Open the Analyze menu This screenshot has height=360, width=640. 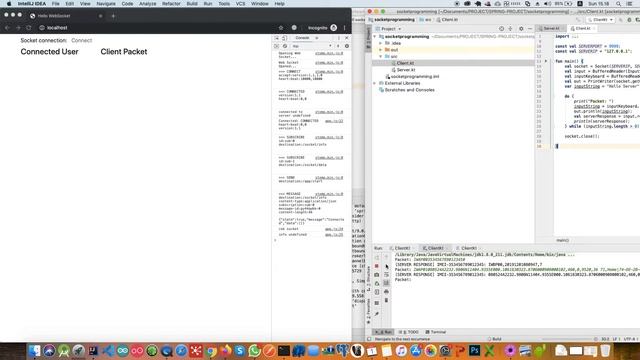[147, 4]
